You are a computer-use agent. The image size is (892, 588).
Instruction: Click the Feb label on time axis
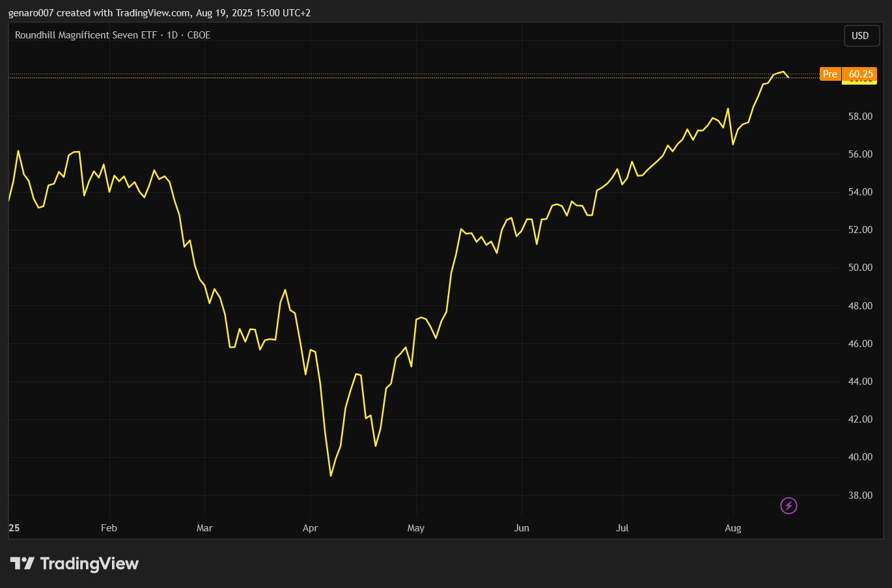[109, 528]
